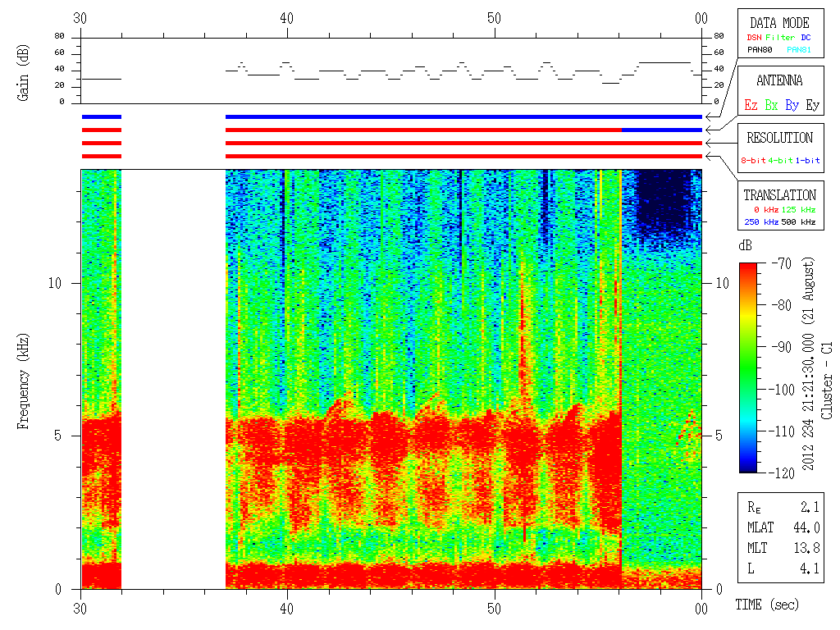This screenshot has height=630, width=840.
Task: Click the top axis tick label 40
Action: point(286,18)
